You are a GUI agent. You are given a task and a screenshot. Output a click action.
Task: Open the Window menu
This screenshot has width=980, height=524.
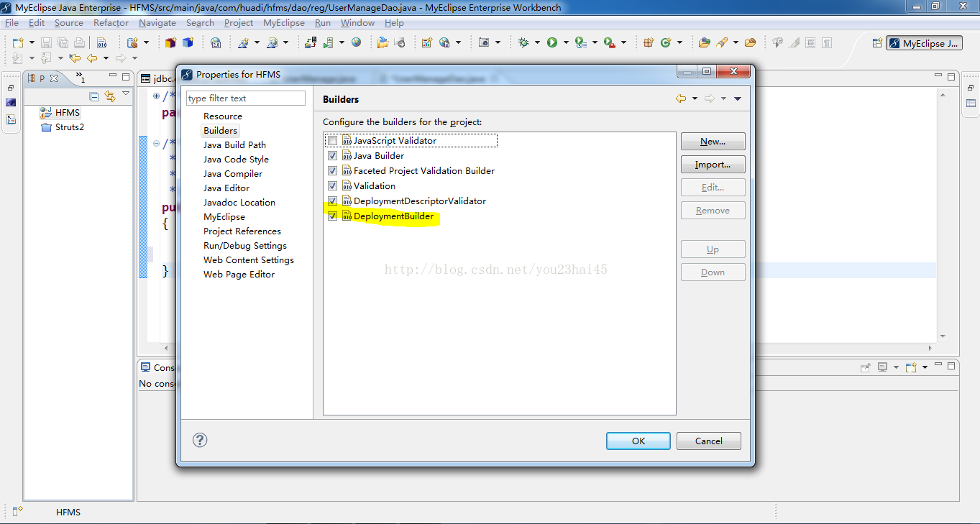click(x=357, y=23)
